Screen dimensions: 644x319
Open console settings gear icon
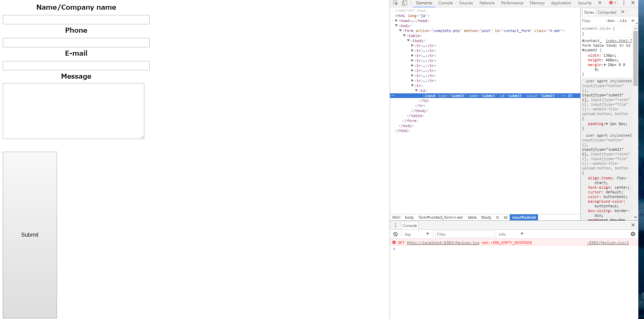[633, 234]
